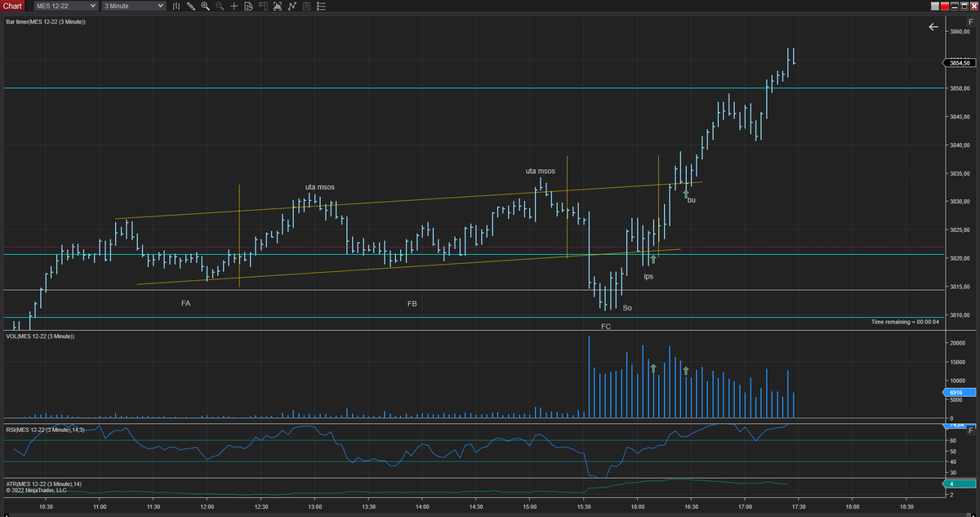The image size is (980, 517).
Task: Click the return arrow at chart top right
Action: coord(933,27)
